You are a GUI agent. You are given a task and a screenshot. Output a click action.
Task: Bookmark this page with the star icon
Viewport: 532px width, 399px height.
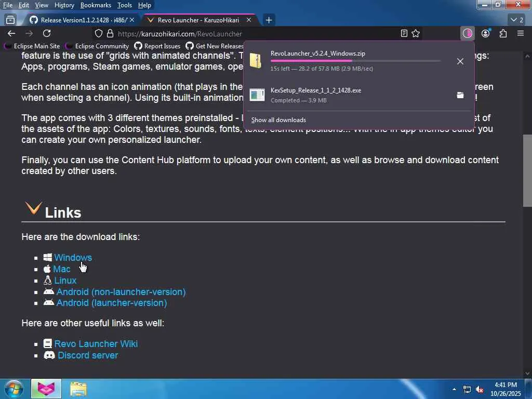point(416,33)
